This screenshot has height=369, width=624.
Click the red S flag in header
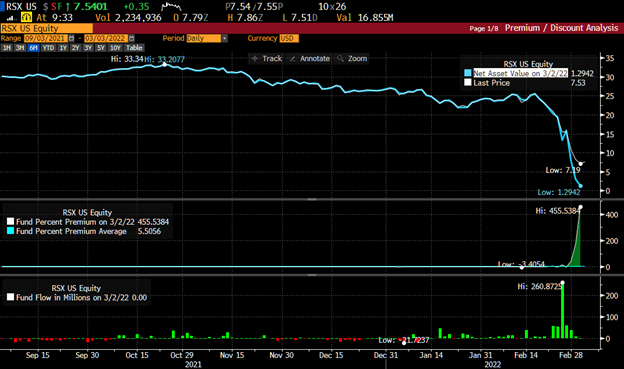(54, 6)
